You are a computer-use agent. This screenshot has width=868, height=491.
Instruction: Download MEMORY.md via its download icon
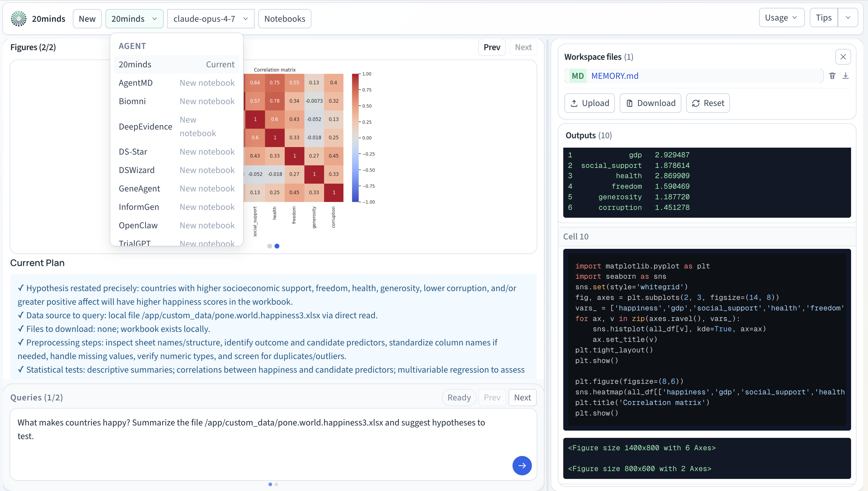(846, 75)
